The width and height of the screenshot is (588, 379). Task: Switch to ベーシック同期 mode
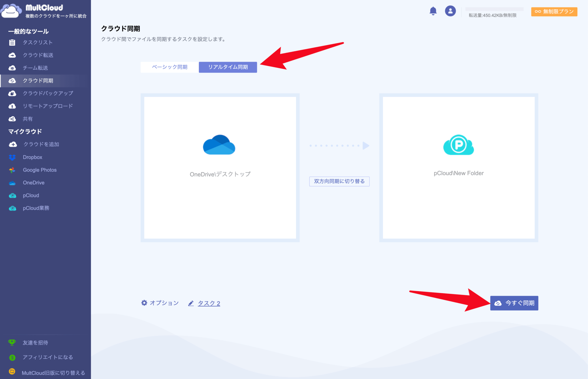point(169,67)
